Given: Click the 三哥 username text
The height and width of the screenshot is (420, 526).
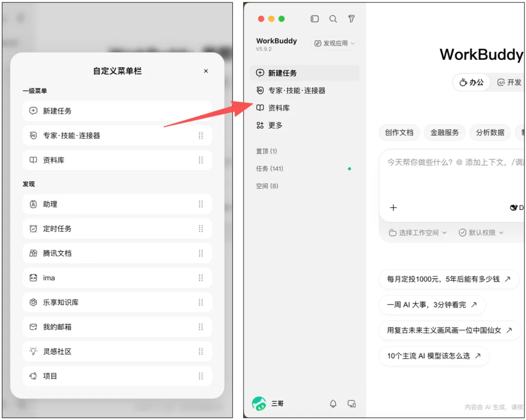Looking at the screenshot, I should point(278,403).
